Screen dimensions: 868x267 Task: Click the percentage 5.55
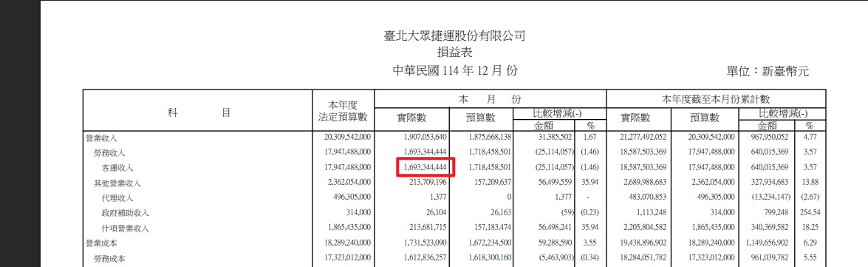[810, 258]
